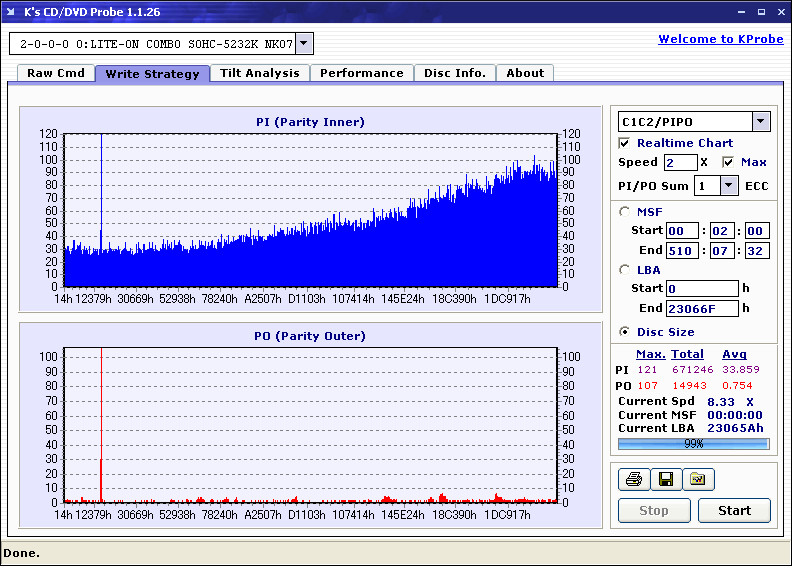The height and width of the screenshot is (566, 792).
Task: Toggle the Realtime Chart checkbox
Action: [x=625, y=143]
